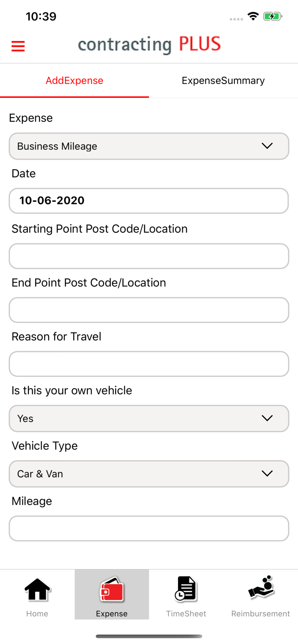This screenshot has width=298, height=644.
Task: Tap the Wi-Fi status icon
Action: pyautogui.click(x=253, y=16)
